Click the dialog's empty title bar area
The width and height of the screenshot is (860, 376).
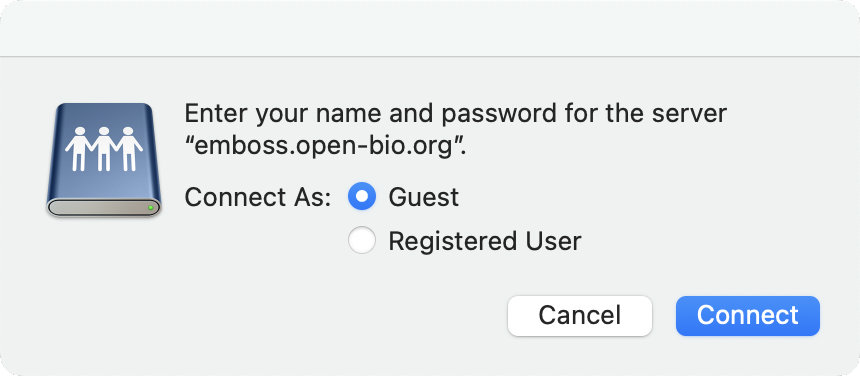coord(430,27)
